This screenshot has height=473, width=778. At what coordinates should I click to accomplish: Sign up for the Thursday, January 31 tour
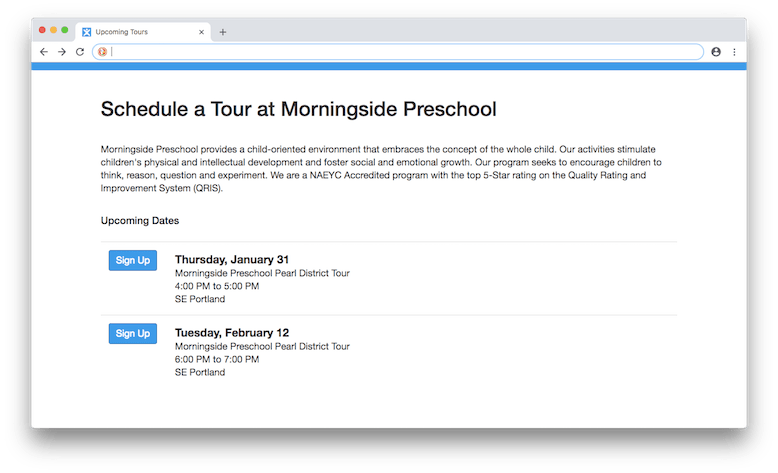(133, 260)
